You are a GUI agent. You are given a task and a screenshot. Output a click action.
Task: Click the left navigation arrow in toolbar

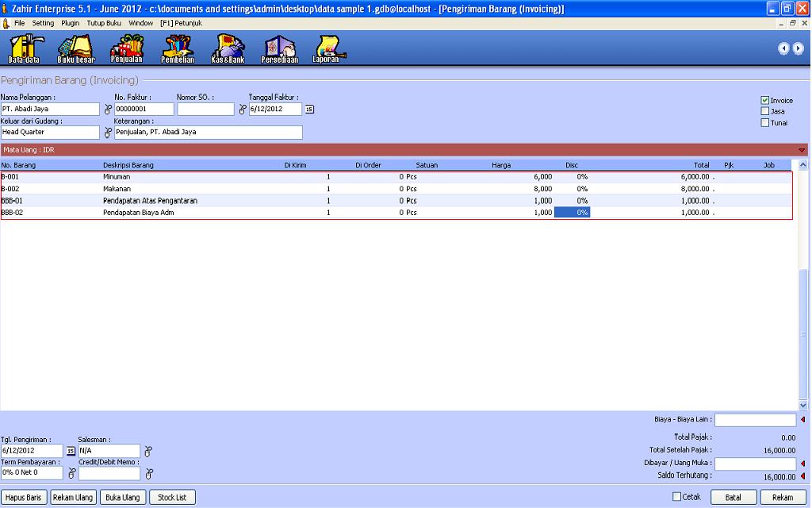coord(783,48)
